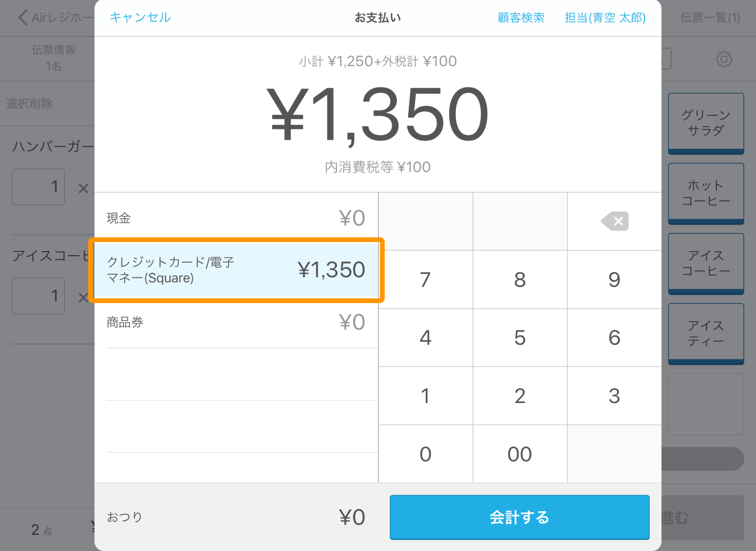Open 顧客検索 customer search
The image size is (756, 551).
521,18
